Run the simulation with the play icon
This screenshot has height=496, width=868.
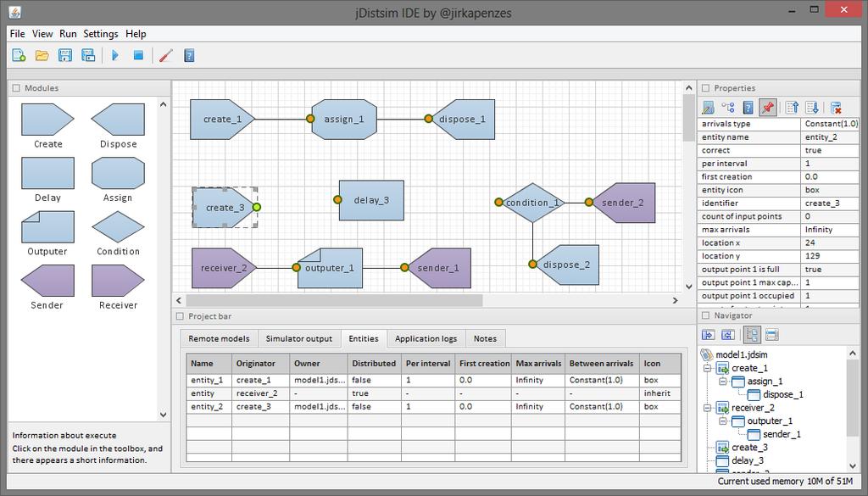click(115, 55)
